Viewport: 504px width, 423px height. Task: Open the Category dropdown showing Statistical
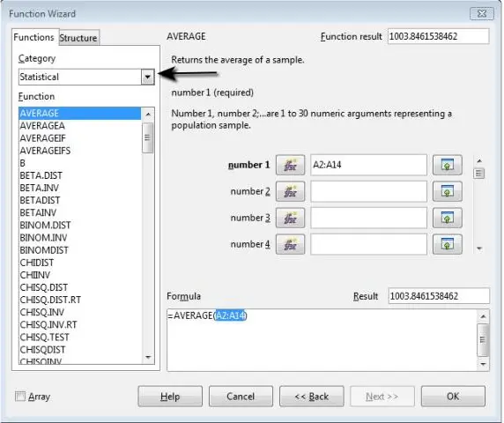147,77
